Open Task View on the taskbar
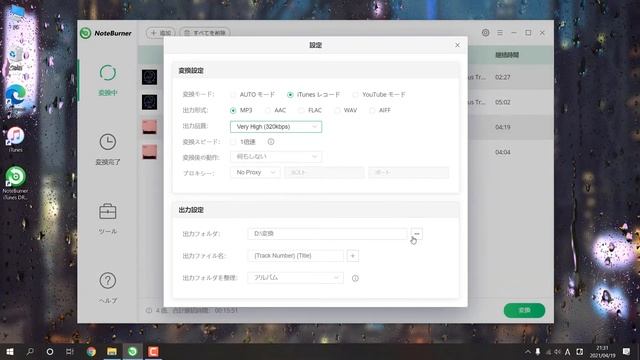The width and height of the screenshot is (640, 360). 70,351
